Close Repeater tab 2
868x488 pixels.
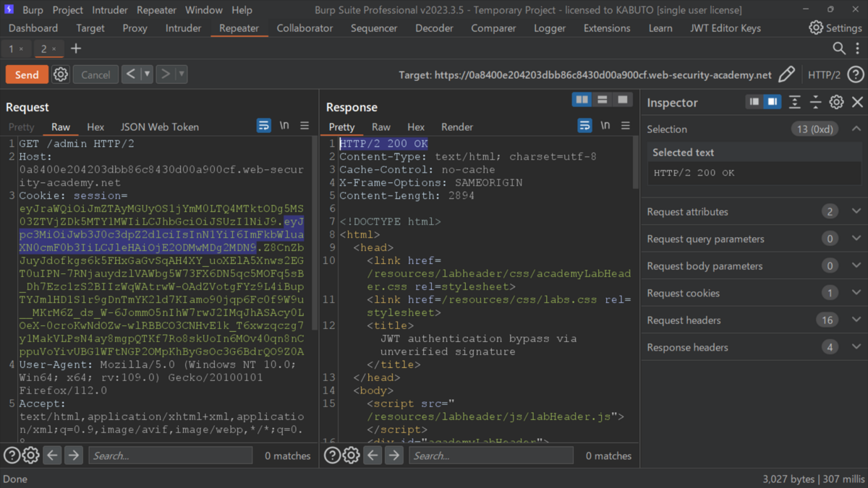[x=54, y=49]
